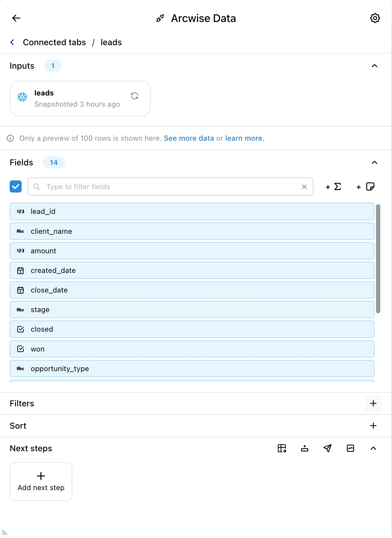Click the back arrow at top left

coord(16,18)
